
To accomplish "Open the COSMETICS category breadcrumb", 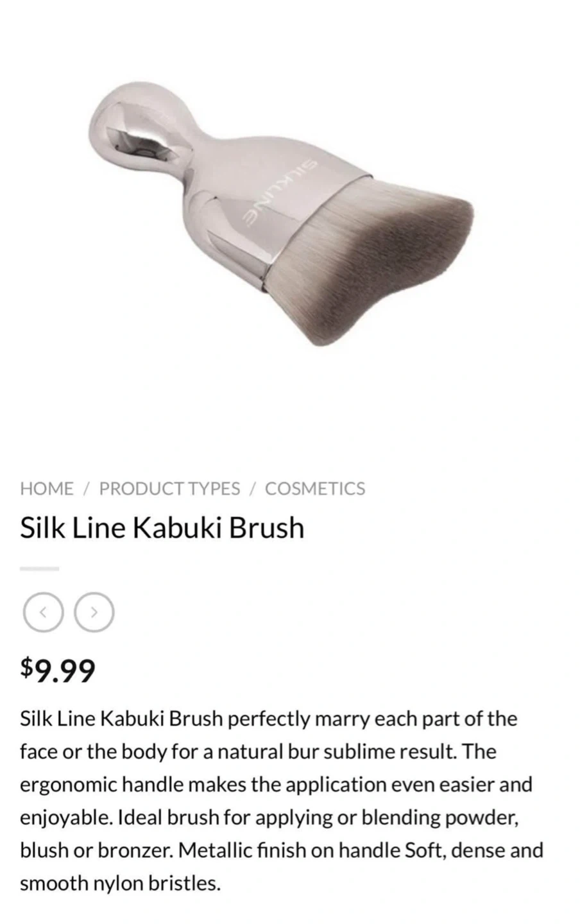I will [x=314, y=488].
